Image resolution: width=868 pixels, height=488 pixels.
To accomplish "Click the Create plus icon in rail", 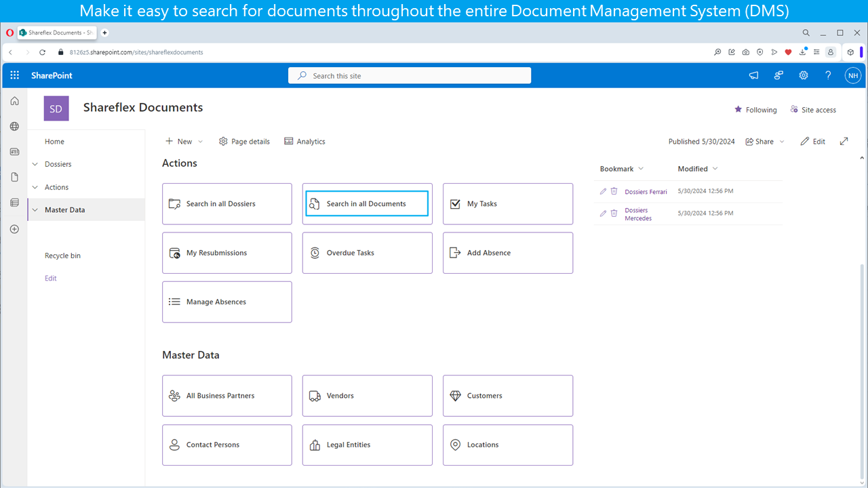I will [x=15, y=229].
